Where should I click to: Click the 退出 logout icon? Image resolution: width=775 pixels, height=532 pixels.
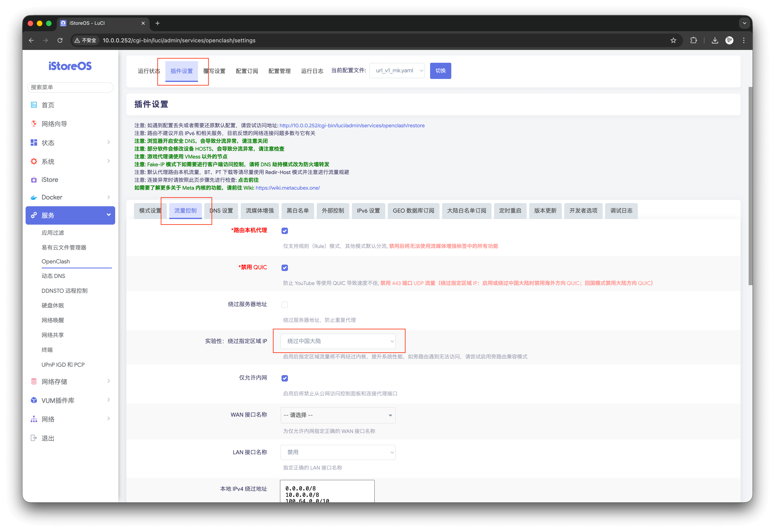34,438
